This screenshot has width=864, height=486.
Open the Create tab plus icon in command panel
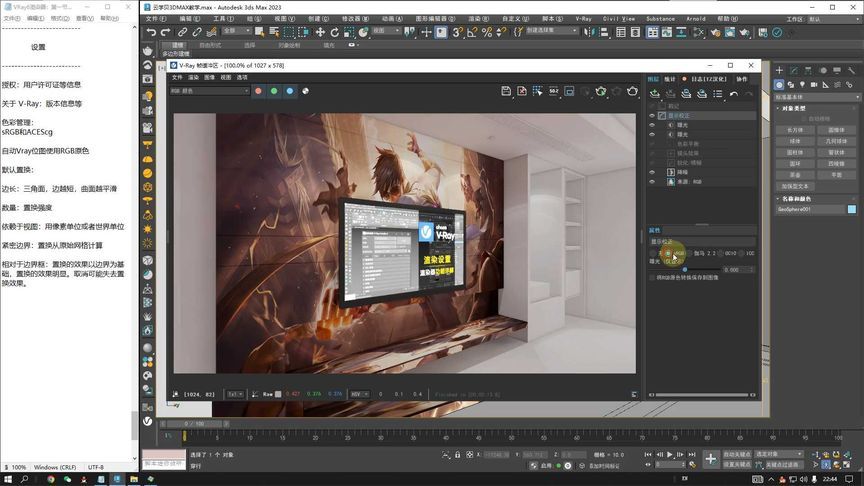tap(780, 70)
